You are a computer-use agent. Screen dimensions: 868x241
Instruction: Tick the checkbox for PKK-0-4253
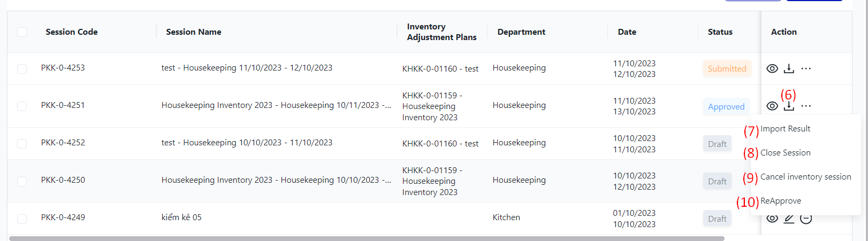coord(22,69)
